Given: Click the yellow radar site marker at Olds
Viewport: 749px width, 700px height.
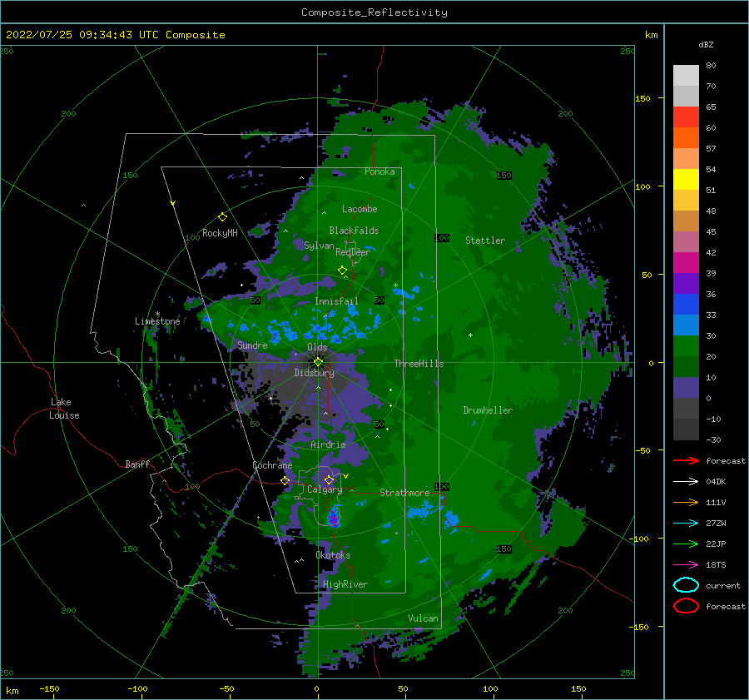Looking at the screenshot, I should click(x=318, y=362).
